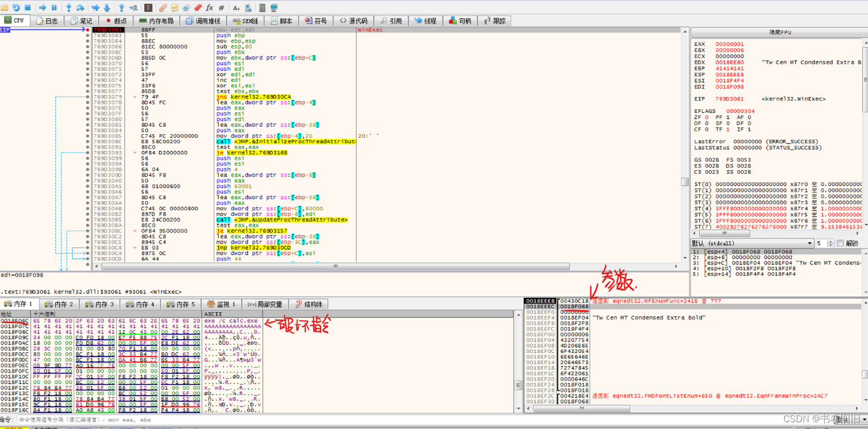Select stack entry 0018EEEC
868x429 pixels.
pos(541,306)
